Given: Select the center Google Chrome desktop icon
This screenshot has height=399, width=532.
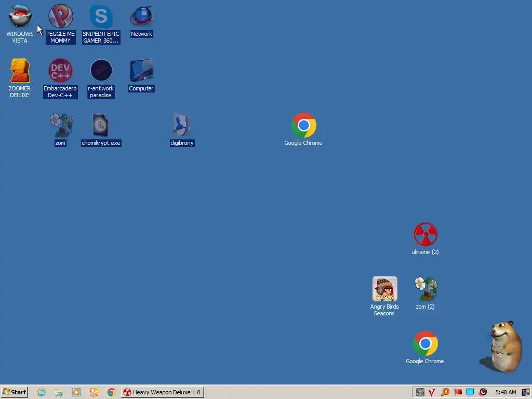Looking at the screenshot, I should (303, 129).
